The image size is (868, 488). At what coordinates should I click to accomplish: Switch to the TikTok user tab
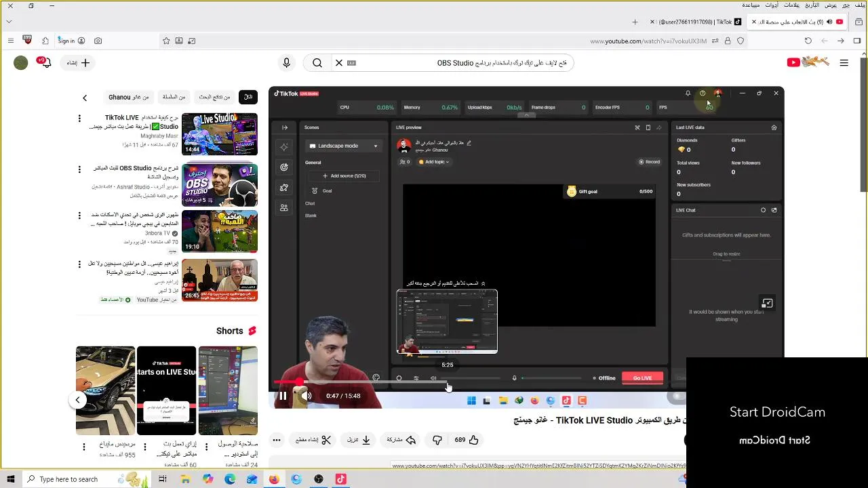[x=697, y=22]
